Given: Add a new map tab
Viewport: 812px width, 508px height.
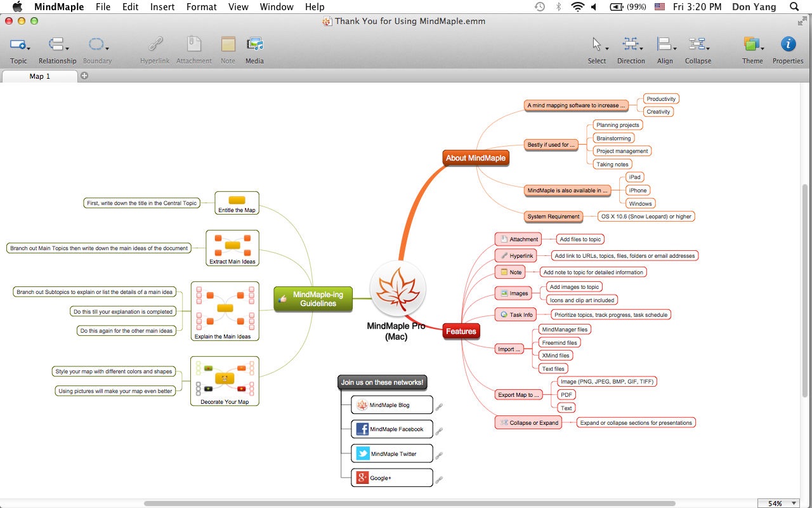Looking at the screenshot, I should pyautogui.click(x=84, y=76).
